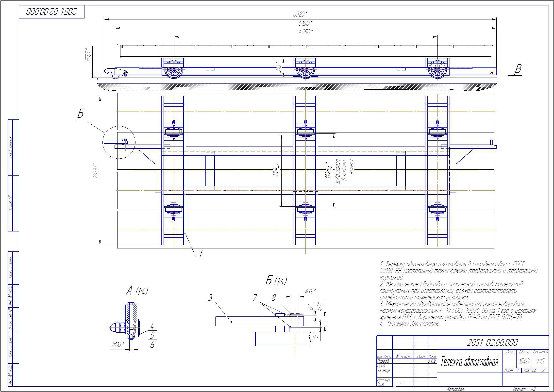554x392 pixels.
Task: Select the 1540 mass value cell
Action: point(524,361)
